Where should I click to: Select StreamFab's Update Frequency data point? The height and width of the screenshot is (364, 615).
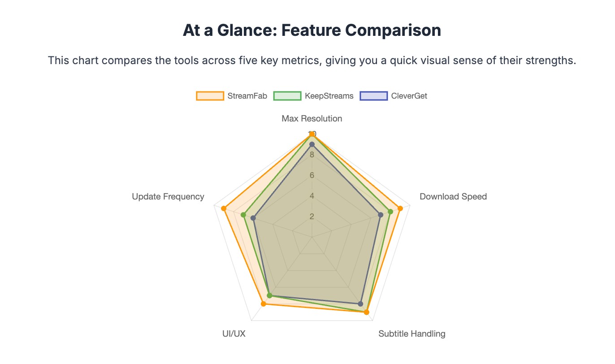tap(223, 208)
